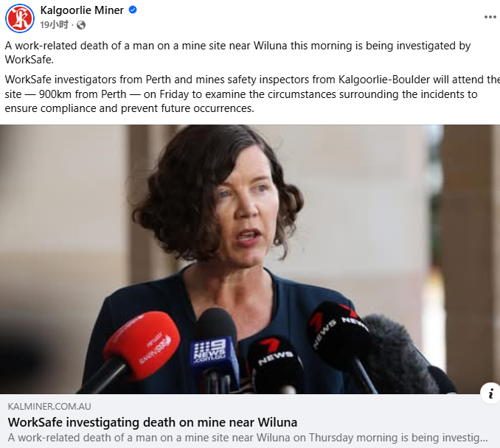Click the article description snippet below headline

(248, 438)
